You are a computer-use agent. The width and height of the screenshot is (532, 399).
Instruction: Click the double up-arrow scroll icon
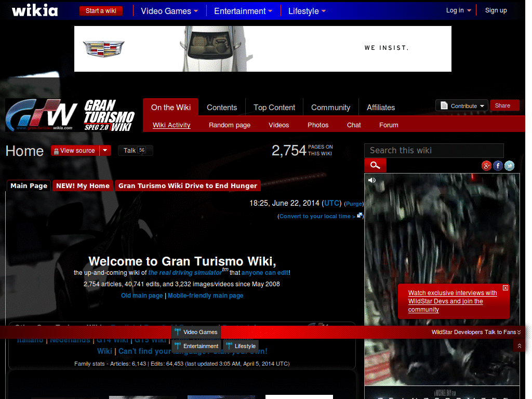pos(520,345)
